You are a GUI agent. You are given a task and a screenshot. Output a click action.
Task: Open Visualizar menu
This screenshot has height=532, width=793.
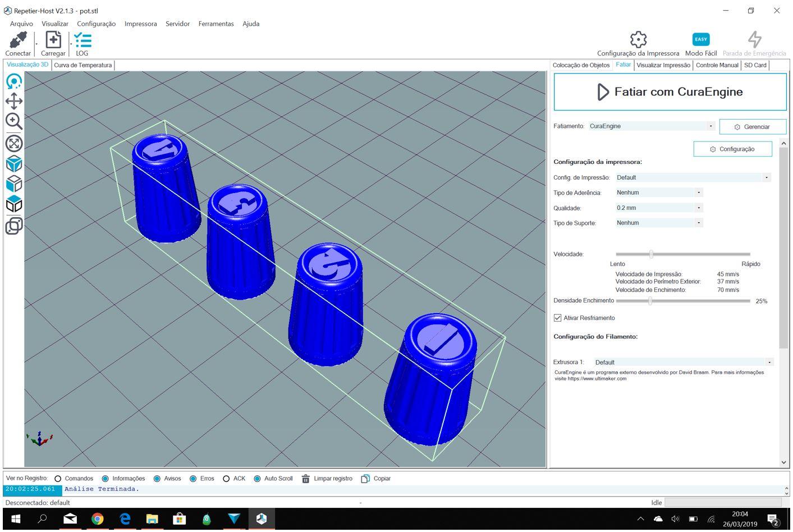pyautogui.click(x=55, y=24)
